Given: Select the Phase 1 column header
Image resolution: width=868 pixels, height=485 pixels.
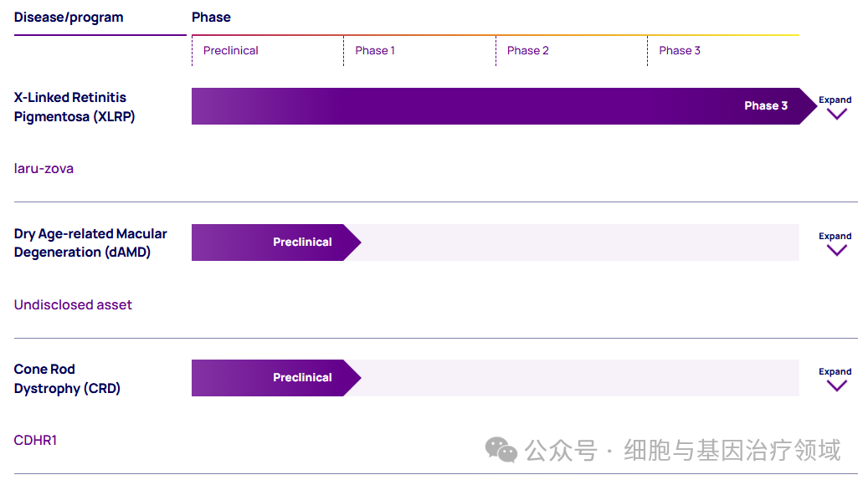Looking at the screenshot, I should (x=375, y=50).
